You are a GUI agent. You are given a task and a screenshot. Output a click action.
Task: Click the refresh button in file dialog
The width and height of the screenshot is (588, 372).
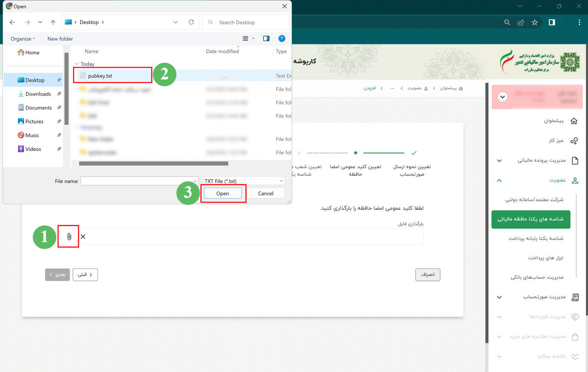tap(191, 22)
